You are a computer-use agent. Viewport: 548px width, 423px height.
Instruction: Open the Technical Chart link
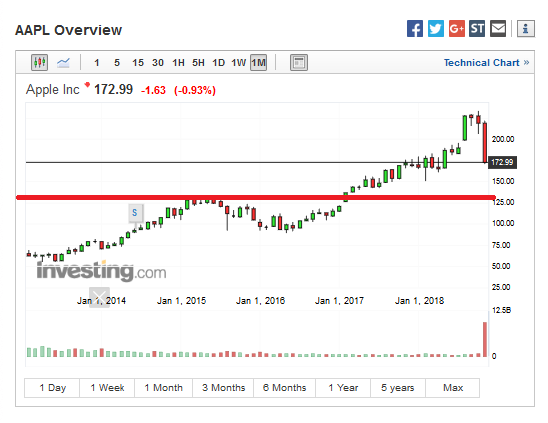click(x=486, y=63)
